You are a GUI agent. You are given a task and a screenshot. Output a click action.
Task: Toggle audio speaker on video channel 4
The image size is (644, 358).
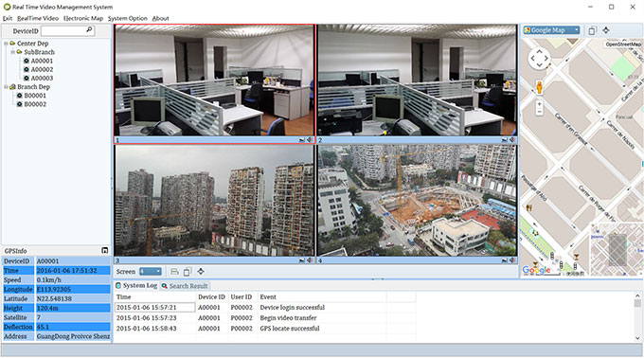(512, 260)
